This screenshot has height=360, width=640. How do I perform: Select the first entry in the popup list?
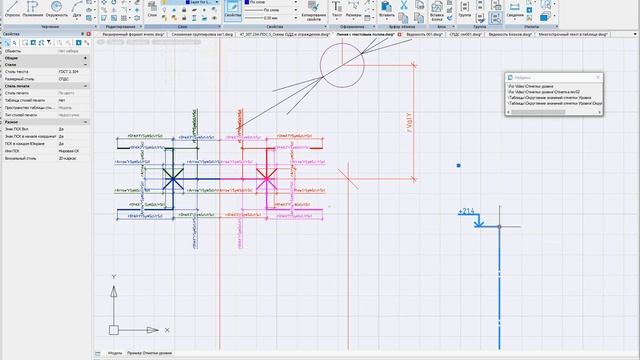531,87
